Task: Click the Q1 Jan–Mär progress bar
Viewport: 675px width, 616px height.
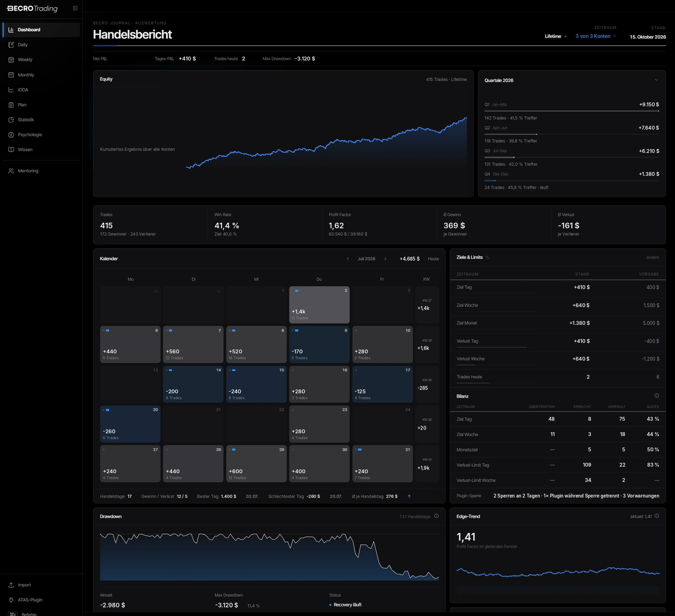Action: (x=572, y=111)
